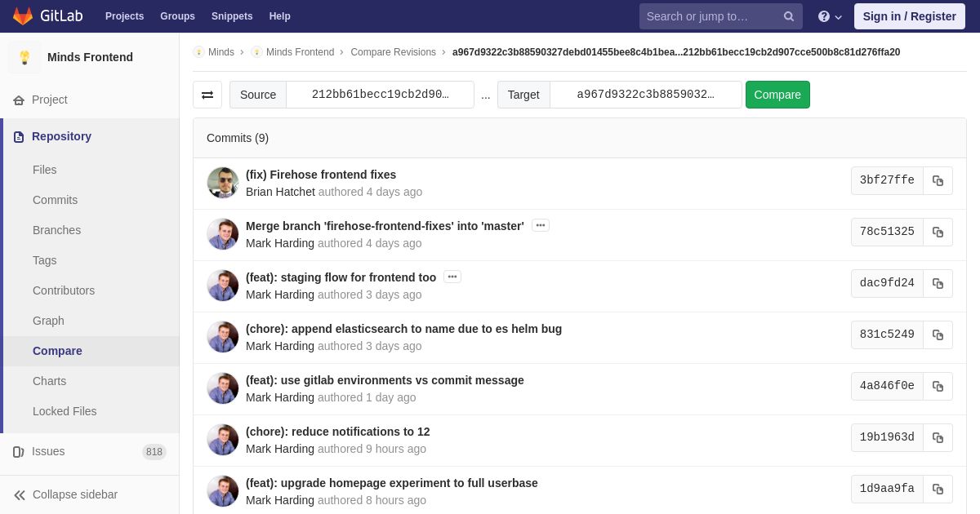Open the Snippets menu
The width and height of the screenshot is (980, 514).
[x=232, y=16]
